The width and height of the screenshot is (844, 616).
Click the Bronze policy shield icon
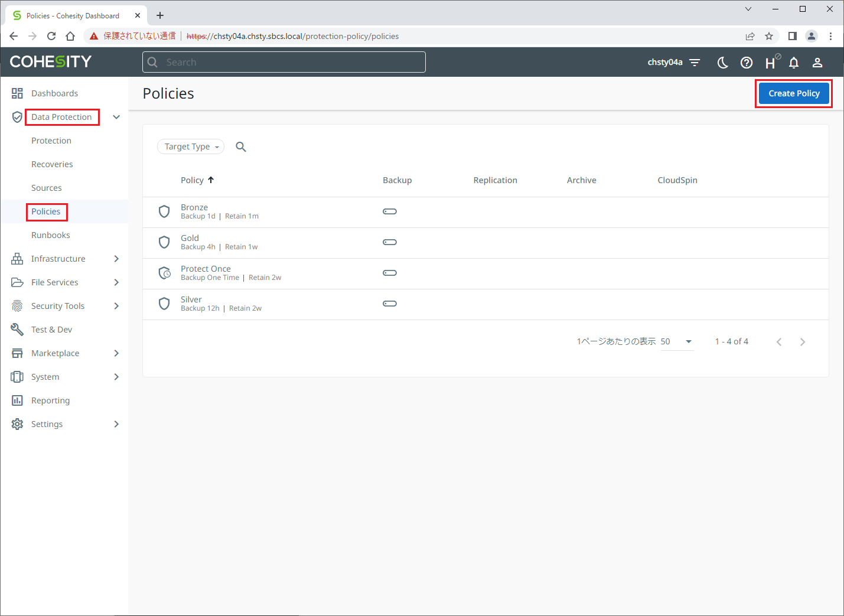pyautogui.click(x=164, y=211)
